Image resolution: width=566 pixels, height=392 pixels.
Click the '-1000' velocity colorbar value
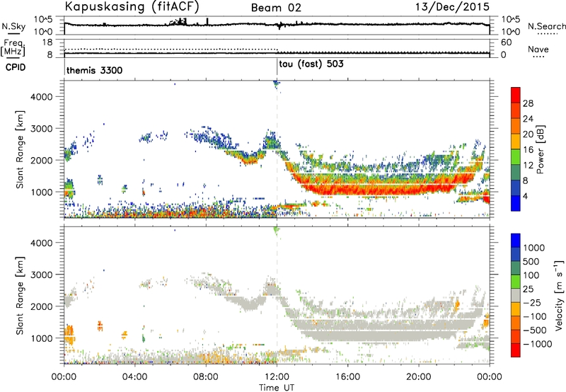(538, 344)
